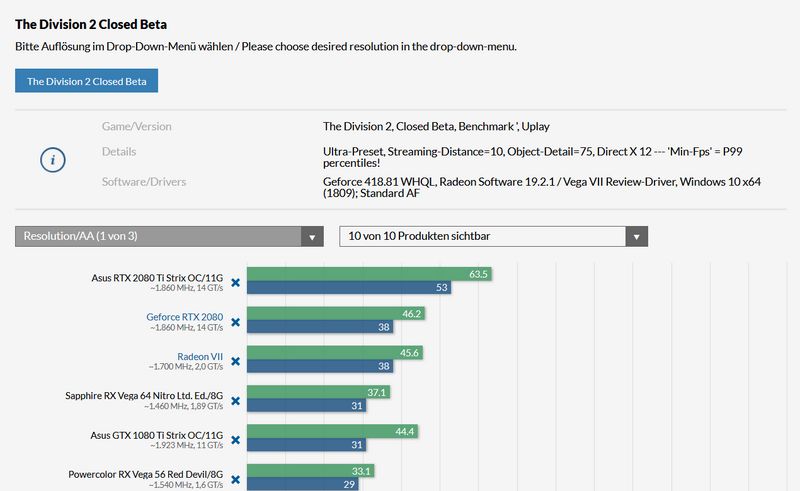The image size is (800, 491).
Task: Click 'Asus GTX 1080 Ti Strix OC/11G' label
Action: click(157, 435)
